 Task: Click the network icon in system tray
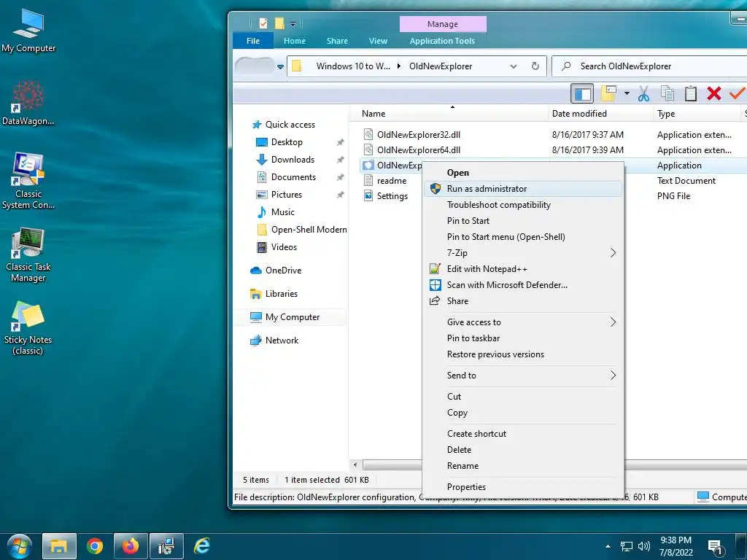tap(626, 546)
